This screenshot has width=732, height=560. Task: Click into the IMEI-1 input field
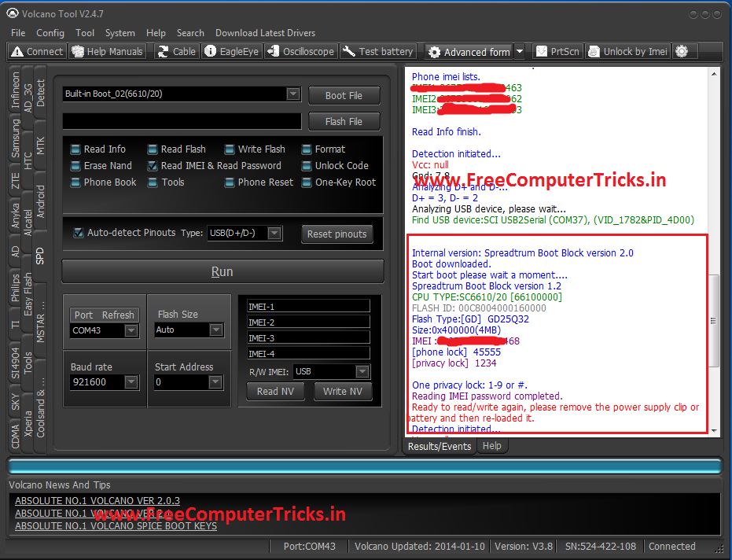point(308,307)
